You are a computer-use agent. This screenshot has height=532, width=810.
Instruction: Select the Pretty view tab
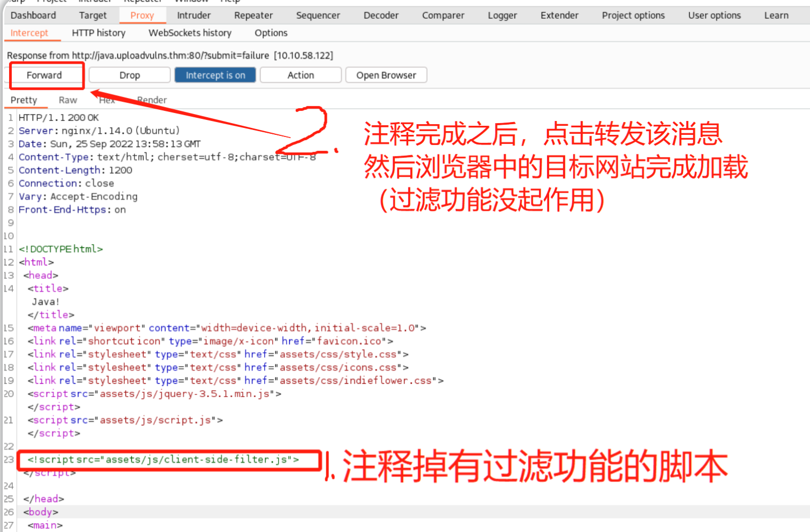24,100
